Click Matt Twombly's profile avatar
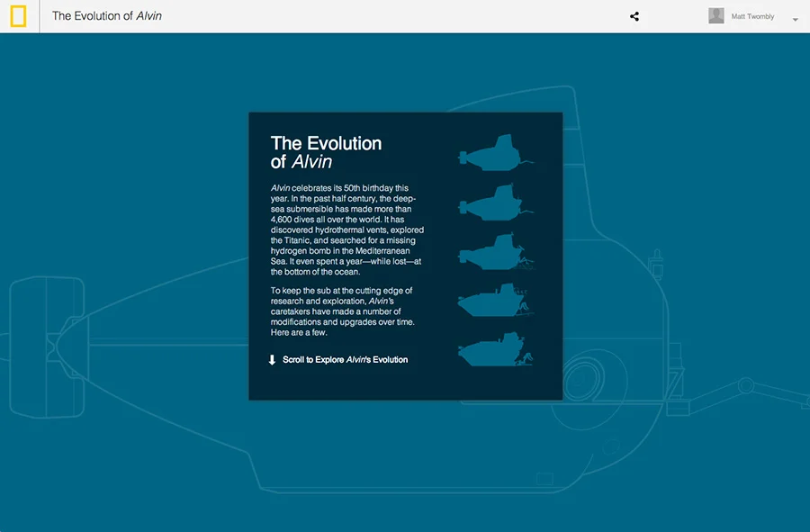810x532 pixels. point(716,16)
